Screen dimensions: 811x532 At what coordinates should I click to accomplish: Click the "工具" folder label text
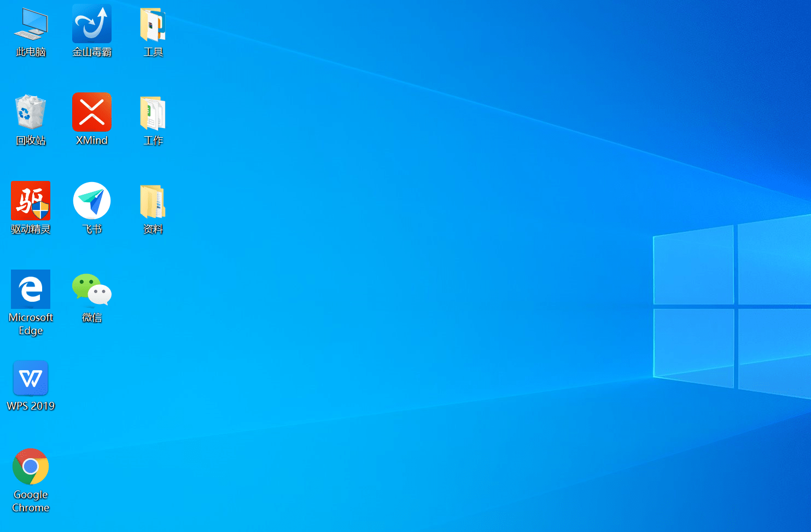(153, 52)
